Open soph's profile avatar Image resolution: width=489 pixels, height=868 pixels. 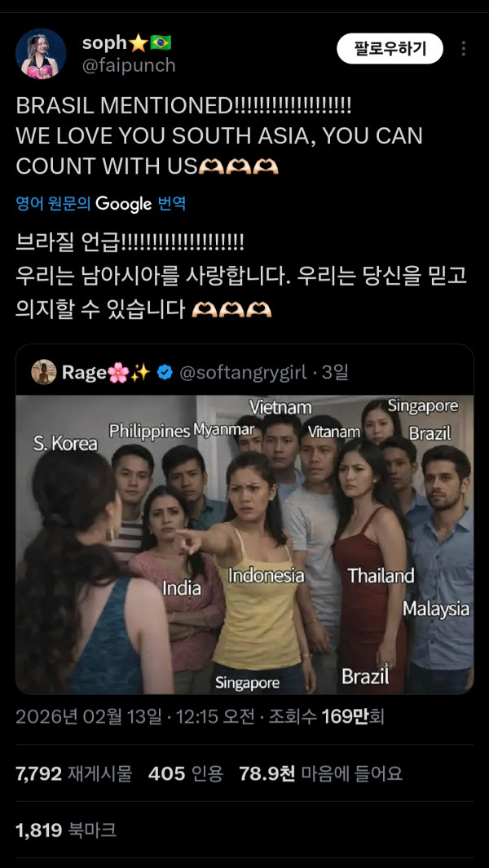click(x=41, y=54)
